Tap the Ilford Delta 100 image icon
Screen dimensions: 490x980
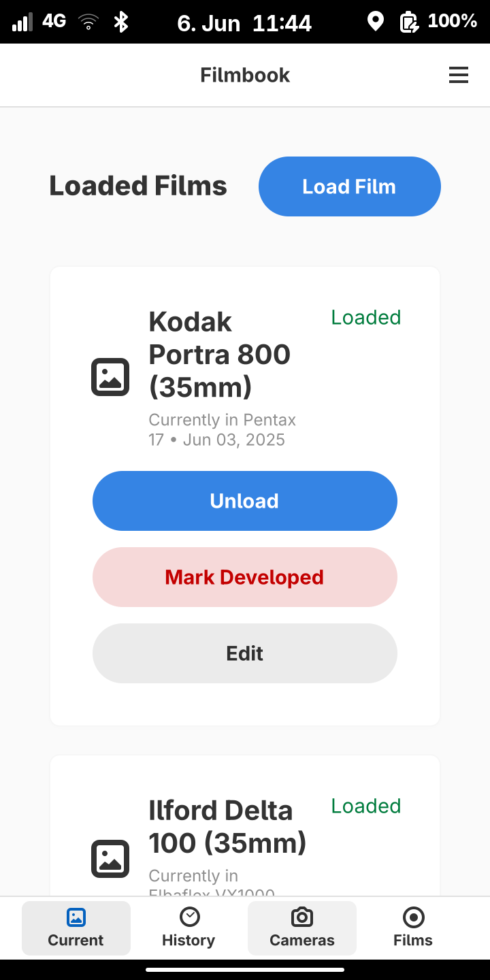coord(110,859)
